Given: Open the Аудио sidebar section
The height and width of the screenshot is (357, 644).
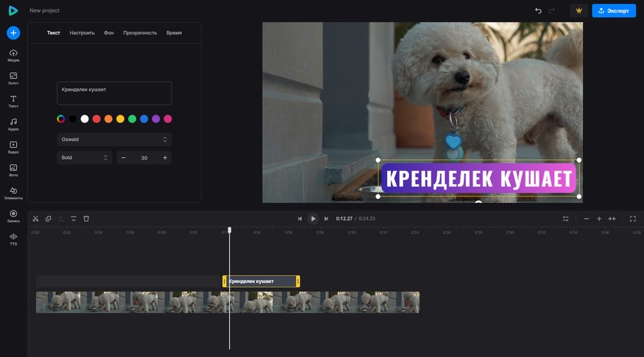Looking at the screenshot, I should tap(13, 124).
